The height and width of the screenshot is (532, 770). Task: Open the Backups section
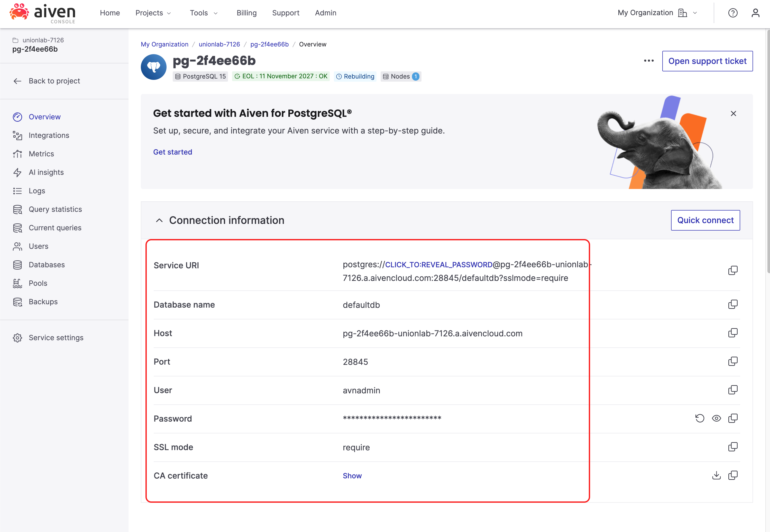click(43, 301)
